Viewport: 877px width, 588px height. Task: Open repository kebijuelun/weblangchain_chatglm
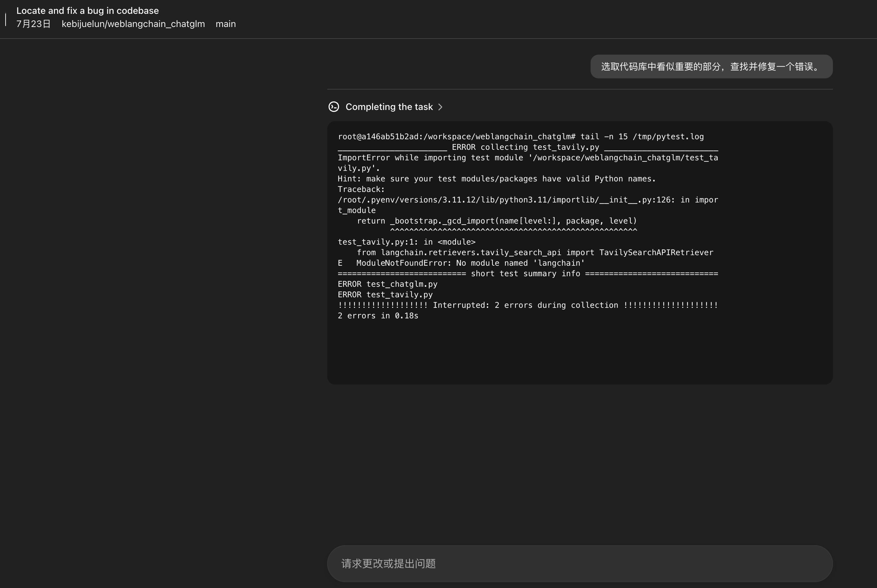coord(133,24)
